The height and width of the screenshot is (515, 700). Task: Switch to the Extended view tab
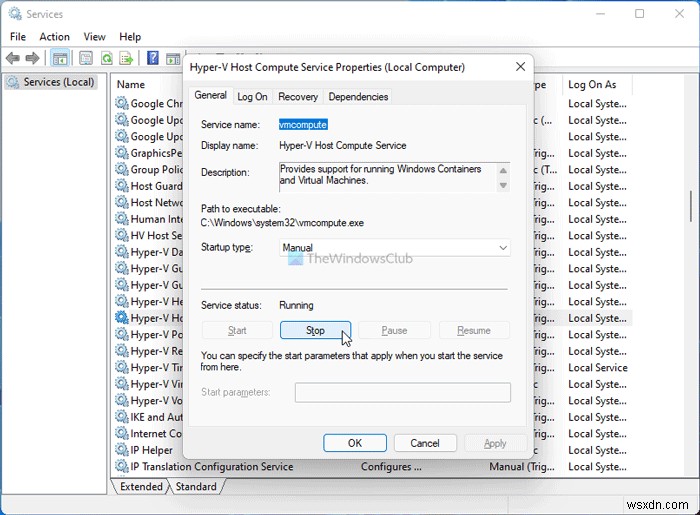[141, 486]
